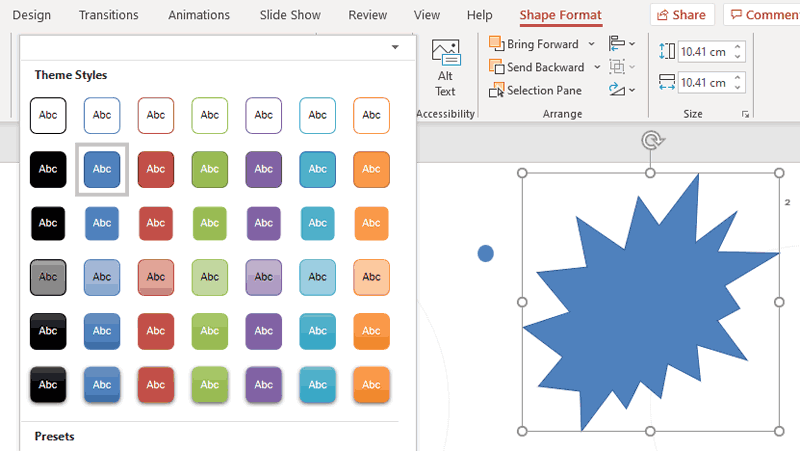Screen dimensions: 800x451
Task: Apply the purple filled style in row two
Action: pyautogui.click(x=264, y=169)
